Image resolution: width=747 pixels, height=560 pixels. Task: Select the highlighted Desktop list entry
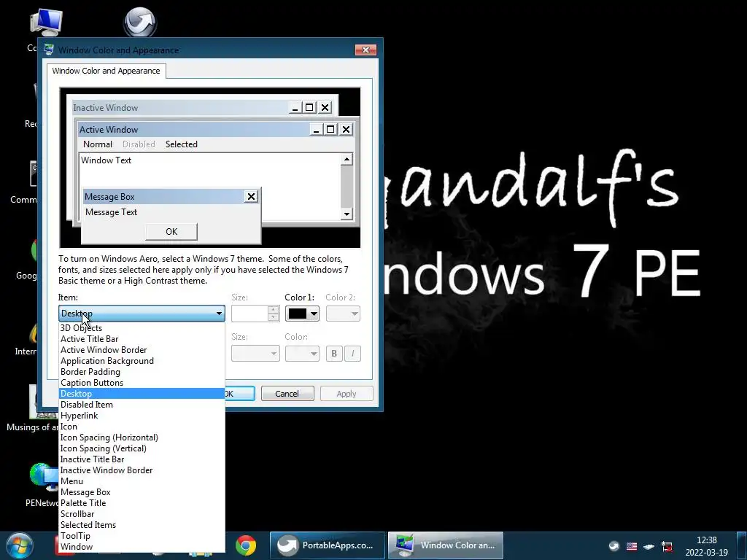pos(142,393)
